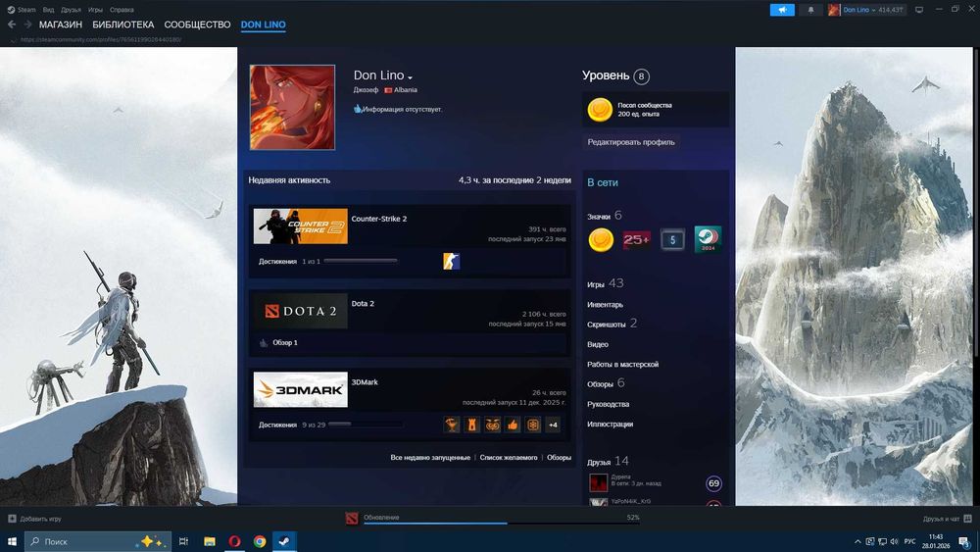Switch to the БИБЛИОТЕКА tab

point(123,25)
